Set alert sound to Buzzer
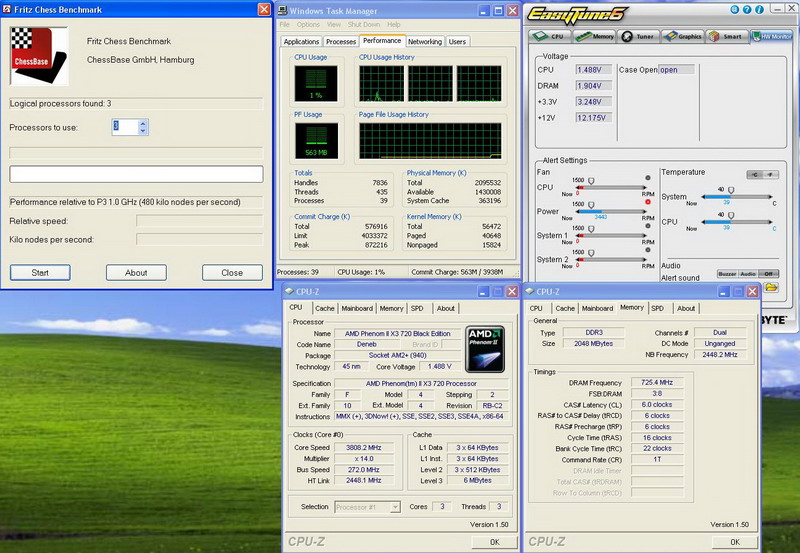 click(726, 274)
